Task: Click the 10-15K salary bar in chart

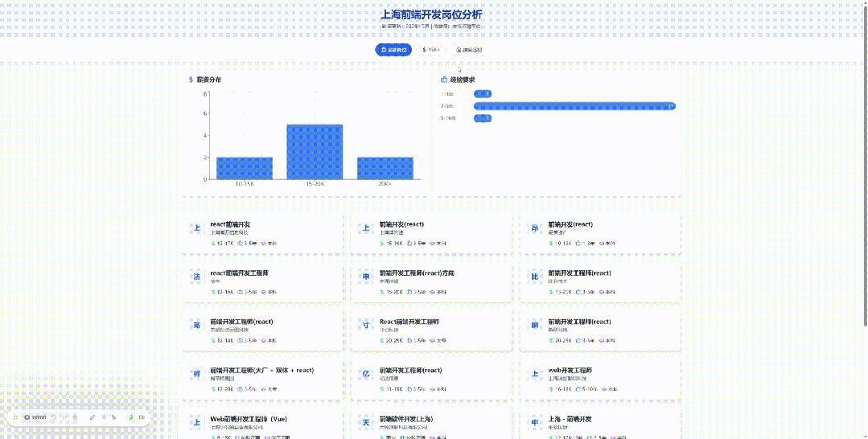Action: click(x=245, y=168)
